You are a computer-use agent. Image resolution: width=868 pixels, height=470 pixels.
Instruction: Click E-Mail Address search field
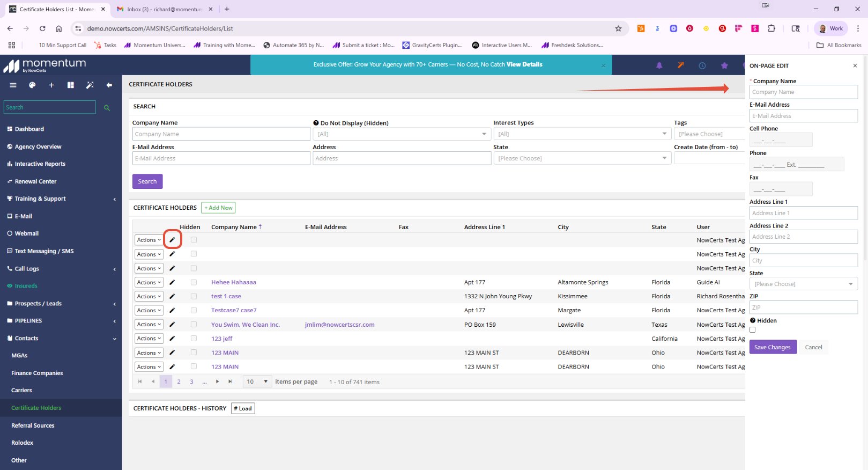click(221, 158)
